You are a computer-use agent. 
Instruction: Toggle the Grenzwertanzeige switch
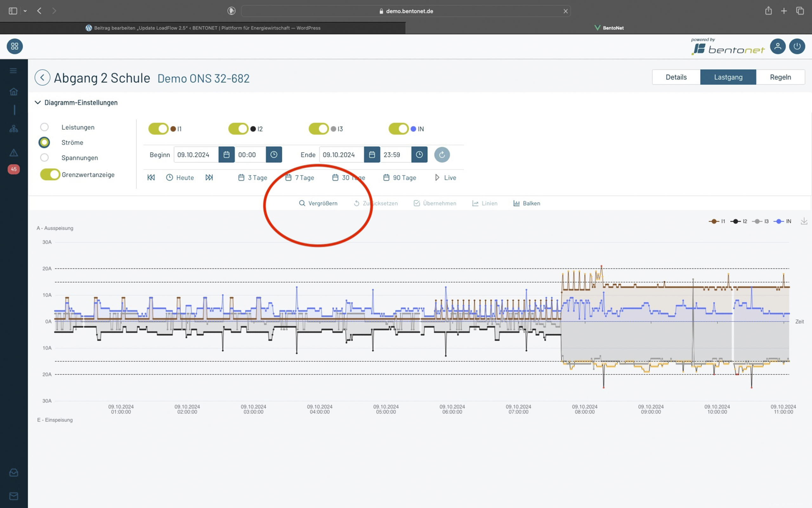tap(50, 174)
